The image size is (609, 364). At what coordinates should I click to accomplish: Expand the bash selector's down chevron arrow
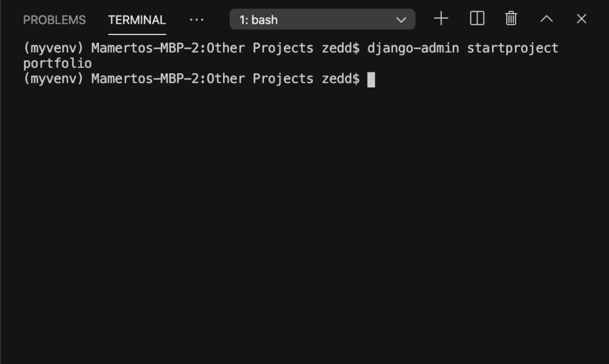[x=401, y=20]
